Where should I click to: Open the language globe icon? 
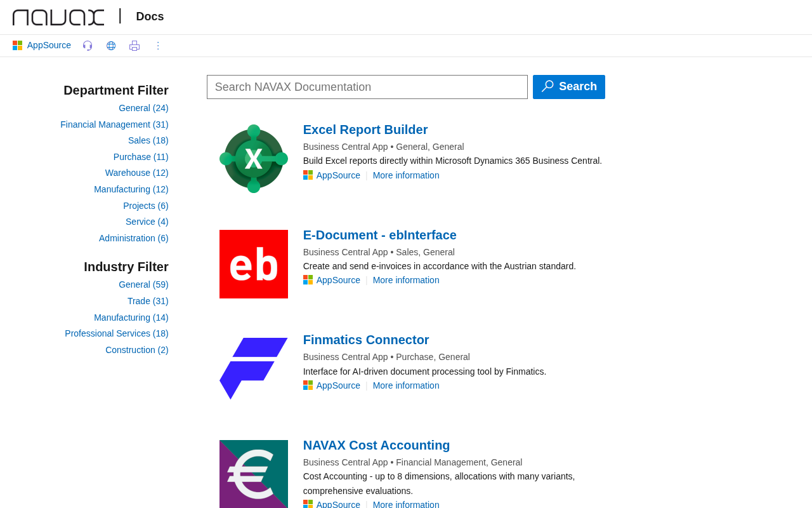[x=111, y=46]
